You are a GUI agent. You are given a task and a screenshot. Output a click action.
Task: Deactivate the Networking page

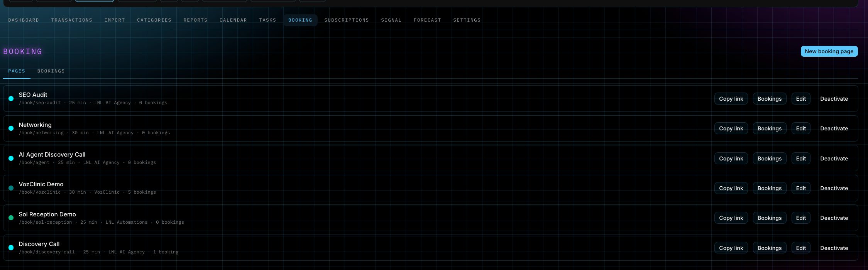coord(834,128)
